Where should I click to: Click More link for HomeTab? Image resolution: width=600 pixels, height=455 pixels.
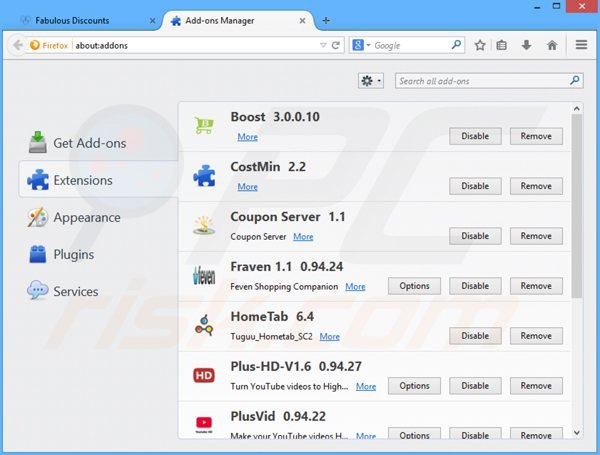[330, 336]
